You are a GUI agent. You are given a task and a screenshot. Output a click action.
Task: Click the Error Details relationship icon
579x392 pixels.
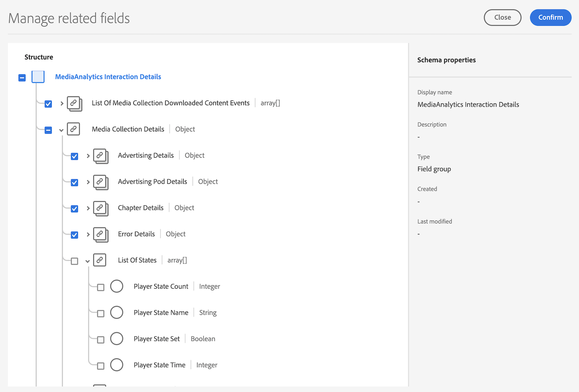pyautogui.click(x=101, y=234)
